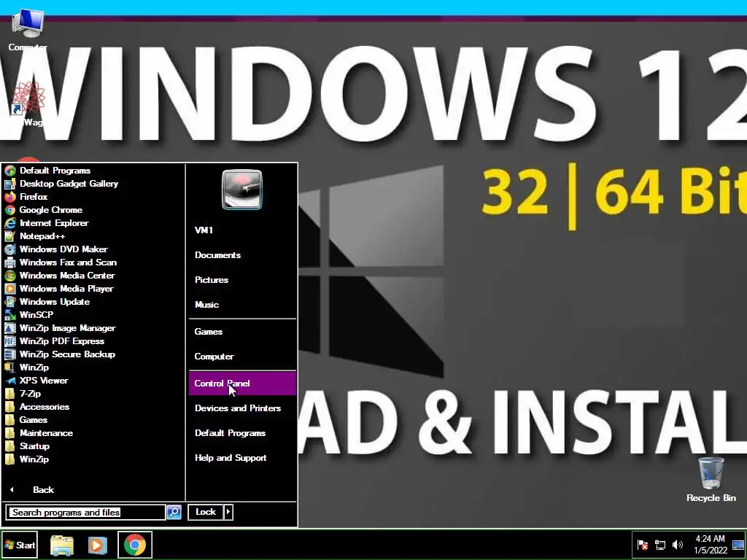Click the Lock button
Viewport: 747px width, 560px height.
[206, 512]
